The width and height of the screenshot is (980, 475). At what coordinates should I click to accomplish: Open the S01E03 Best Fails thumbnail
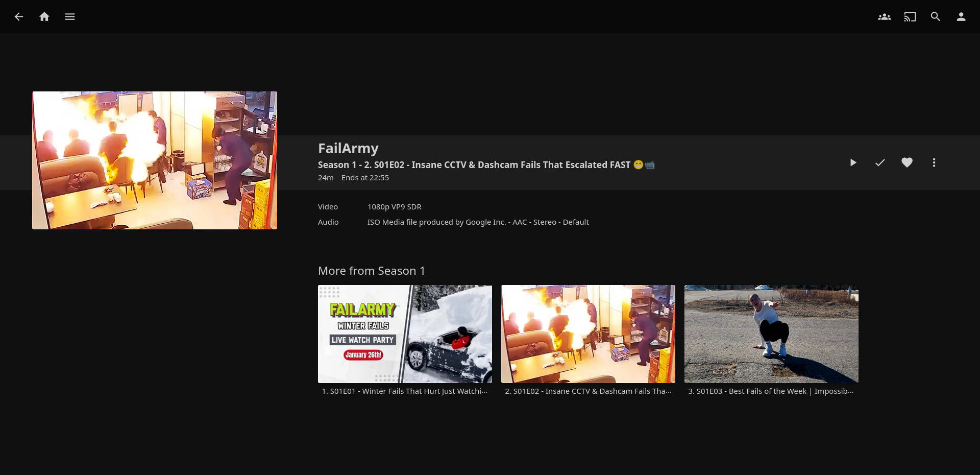771,334
